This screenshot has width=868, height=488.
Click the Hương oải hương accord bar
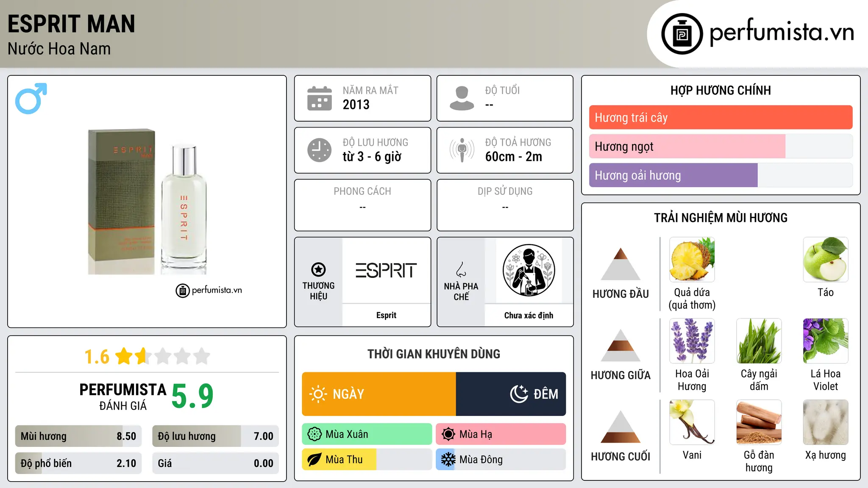[721, 175]
